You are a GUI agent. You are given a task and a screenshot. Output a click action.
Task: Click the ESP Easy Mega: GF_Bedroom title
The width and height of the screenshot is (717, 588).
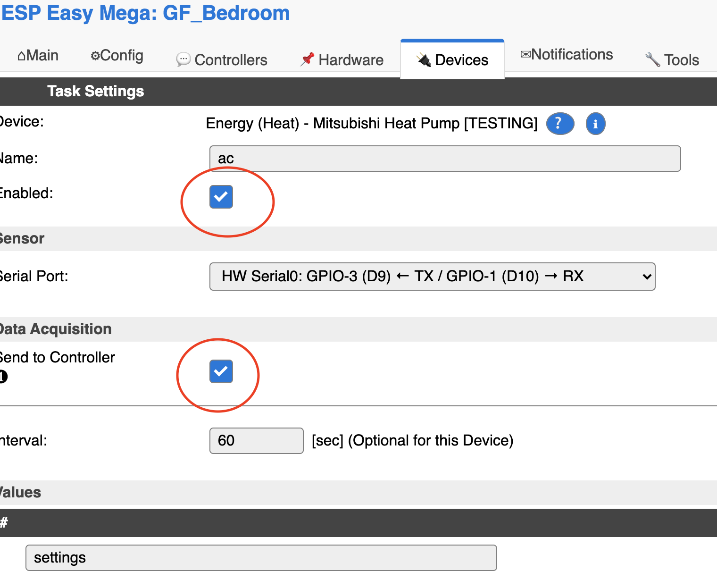[x=145, y=13]
